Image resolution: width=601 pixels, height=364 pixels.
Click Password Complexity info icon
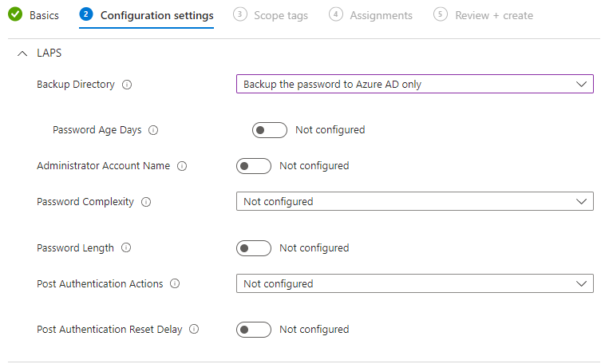[146, 202]
